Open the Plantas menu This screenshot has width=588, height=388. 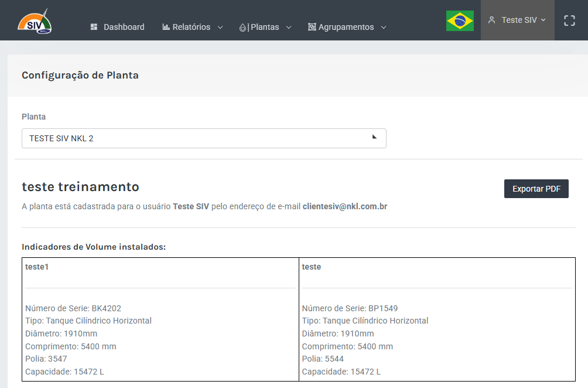(x=265, y=27)
